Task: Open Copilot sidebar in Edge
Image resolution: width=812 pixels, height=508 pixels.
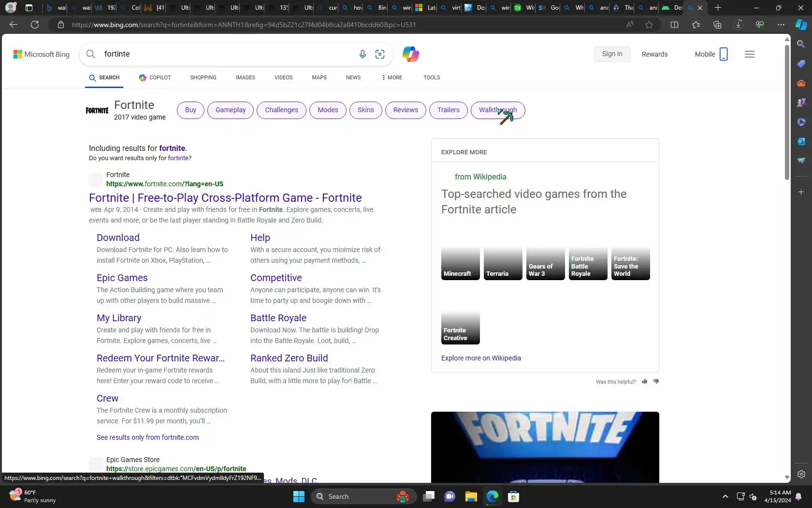Action: pos(801,25)
